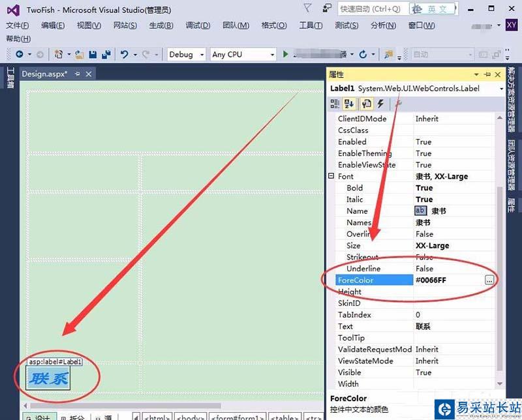The width and height of the screenshot is (522, 420).
Task: Close the Properties panel
Action: pos(498,74)
